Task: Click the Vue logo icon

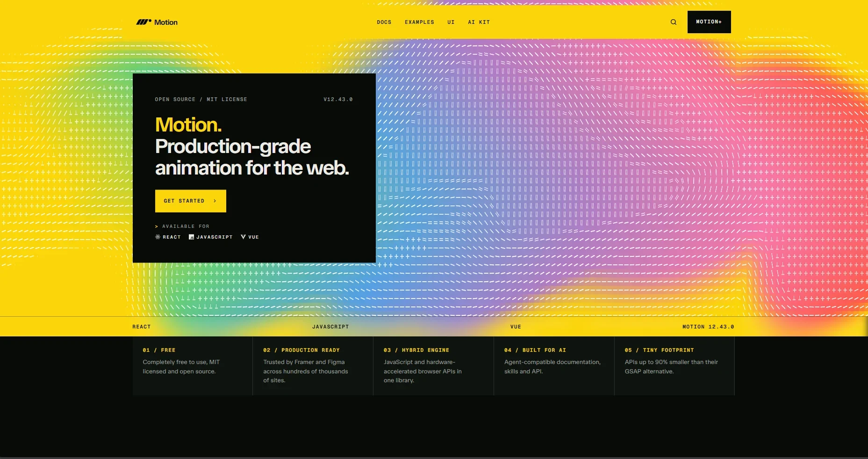Action: (243, 237)
